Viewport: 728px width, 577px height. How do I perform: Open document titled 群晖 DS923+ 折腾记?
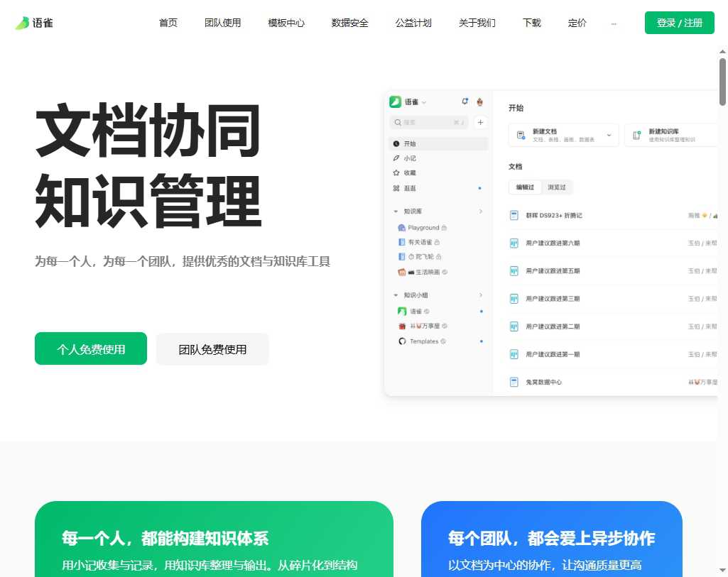tap(554, 215)
